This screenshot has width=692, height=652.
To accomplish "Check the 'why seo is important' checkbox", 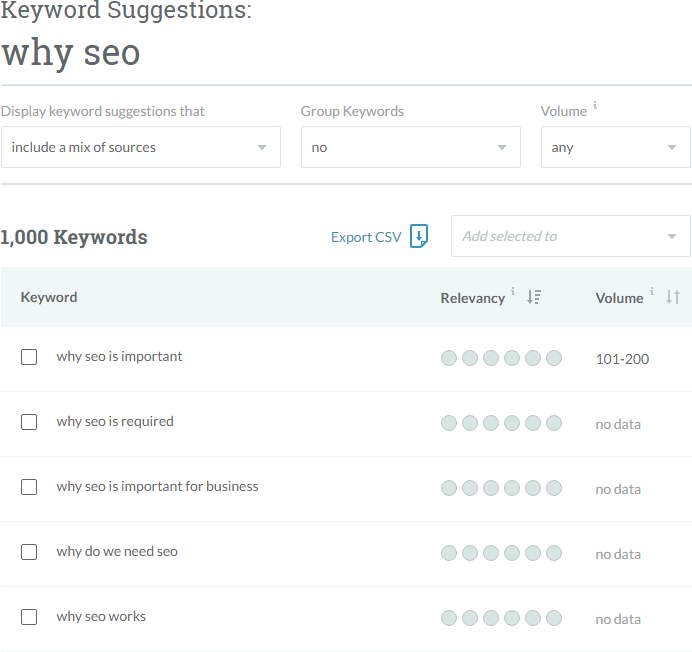I will pos(29,357).
